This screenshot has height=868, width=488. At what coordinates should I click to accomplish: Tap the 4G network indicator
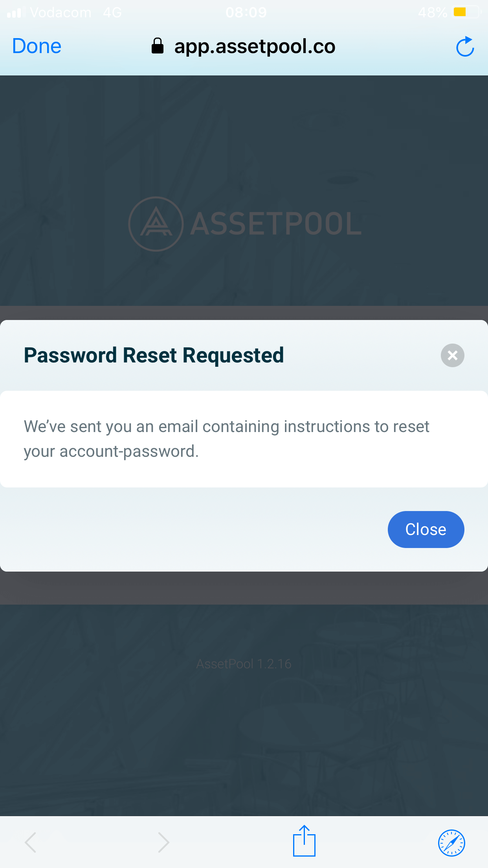112,12
